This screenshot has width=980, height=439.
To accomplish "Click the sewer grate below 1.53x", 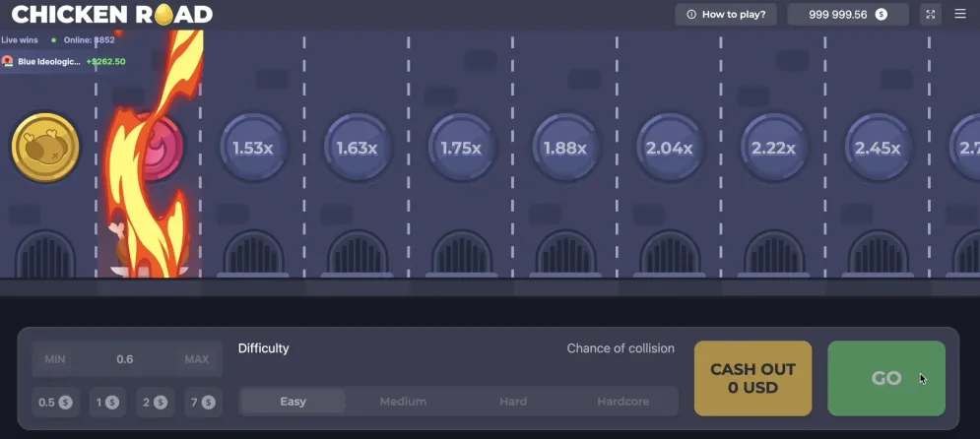I will pos(253,253).
